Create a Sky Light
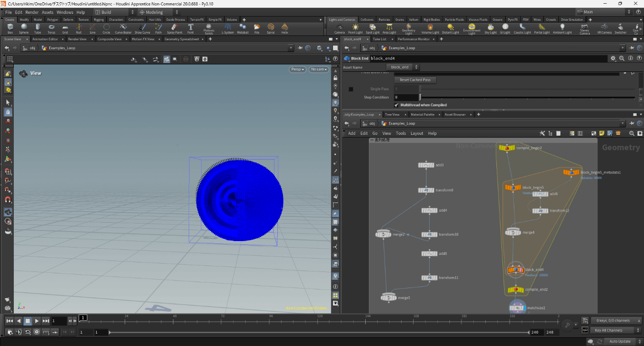This screenshot has height=346, width=644. (x=491, y=29)
